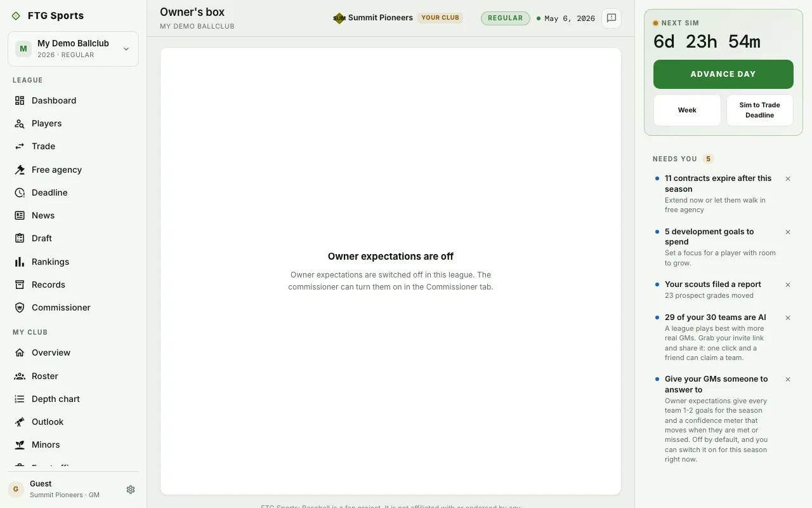Click the Guest user avatar
This screenshot has width=812, height=508.
coord(16,490)
